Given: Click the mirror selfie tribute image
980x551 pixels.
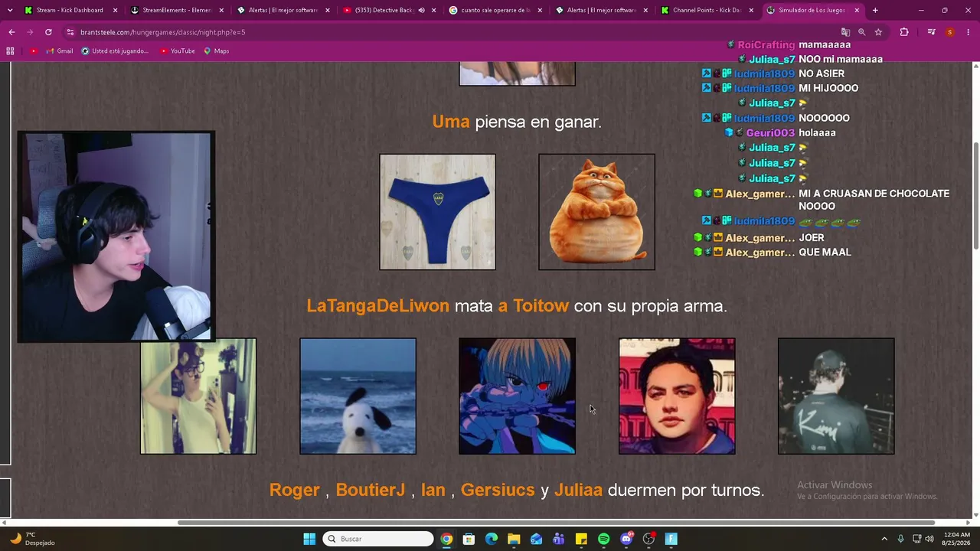Looking at the screenshot, I should (x=198, y=396).
